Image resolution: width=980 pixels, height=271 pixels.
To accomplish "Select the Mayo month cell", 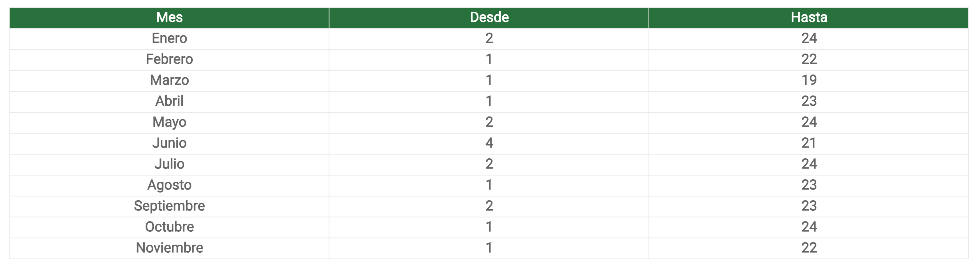I will [169, 122].
